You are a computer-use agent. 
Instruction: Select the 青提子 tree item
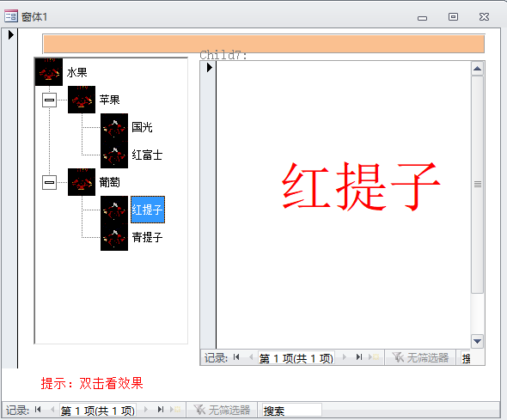tap(147, 237)
